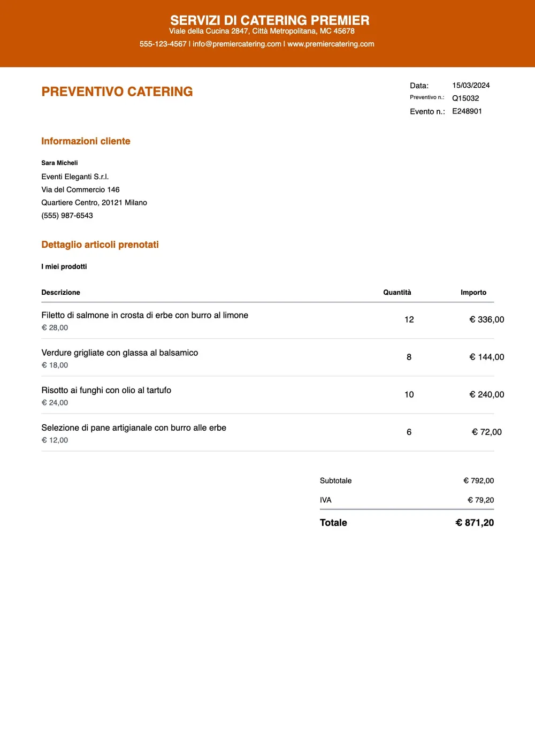Click the Totale amount € 871,20
The height and width of the screenshot is (756, 535).
[x=475, y=523]
